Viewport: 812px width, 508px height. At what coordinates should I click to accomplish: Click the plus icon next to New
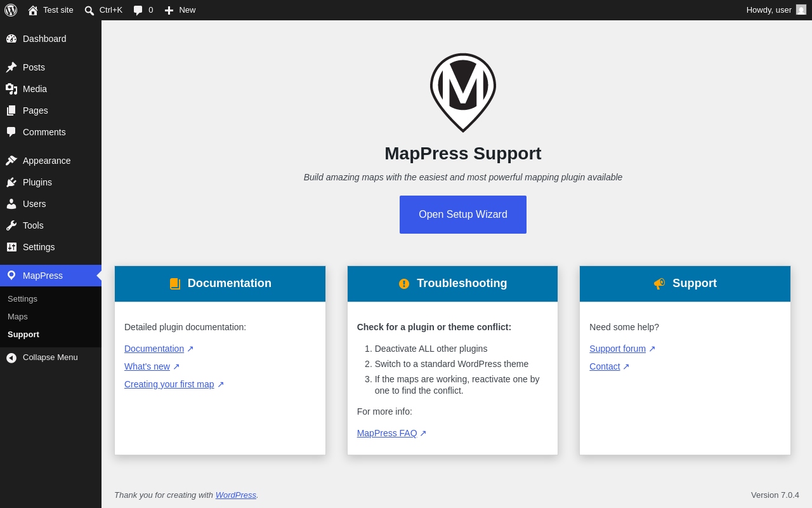click(169, 10)
